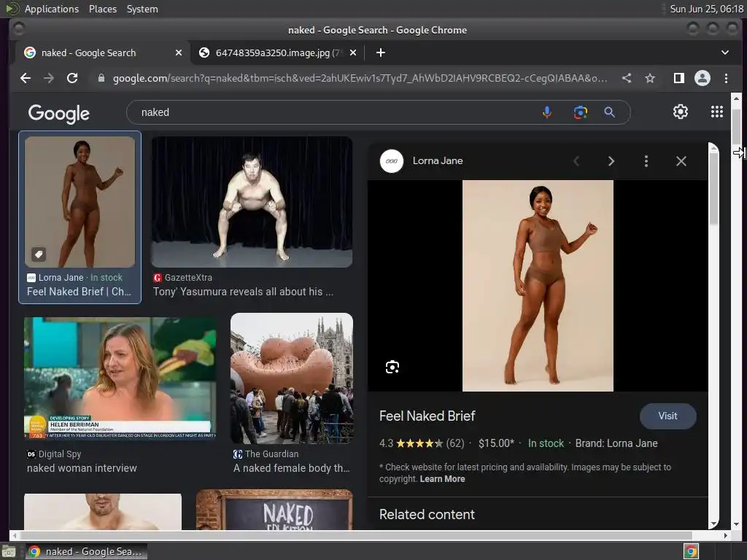Click the Google search input field
This screenshot has width=747, height=560.
[333, 112]
